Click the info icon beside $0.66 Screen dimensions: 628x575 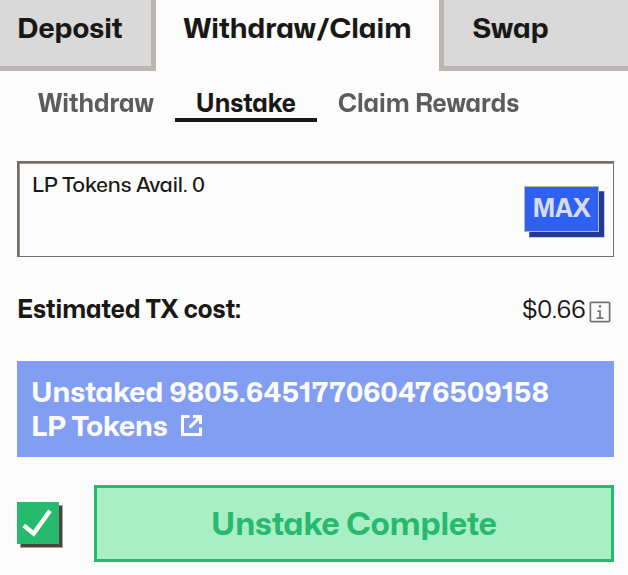(x=600, y=311)
